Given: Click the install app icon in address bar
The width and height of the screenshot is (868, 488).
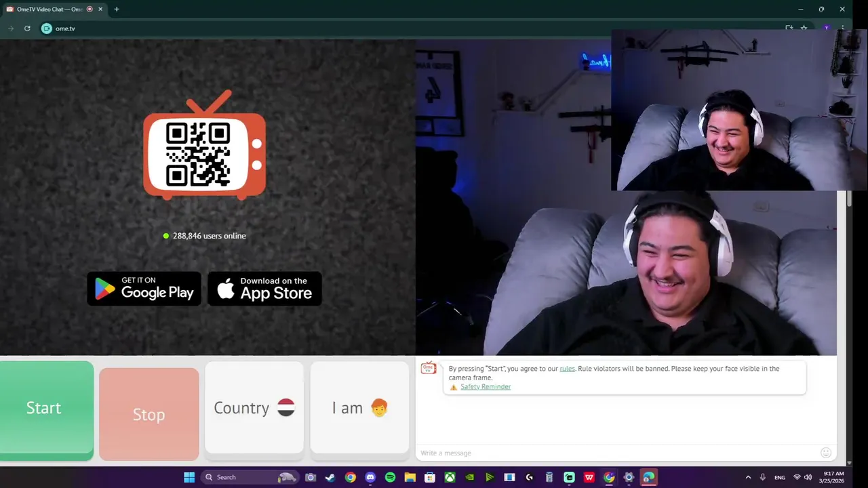Looking at the screenshot, I should pos(789,28).
